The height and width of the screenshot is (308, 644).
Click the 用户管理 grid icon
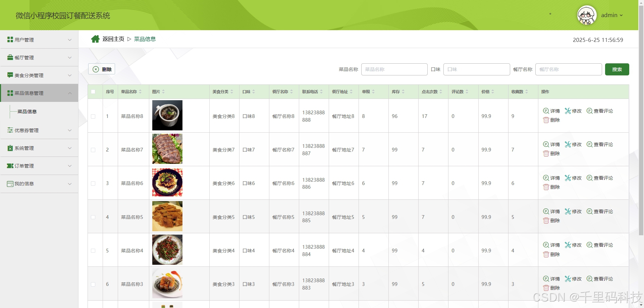click(x=10, y=40)
